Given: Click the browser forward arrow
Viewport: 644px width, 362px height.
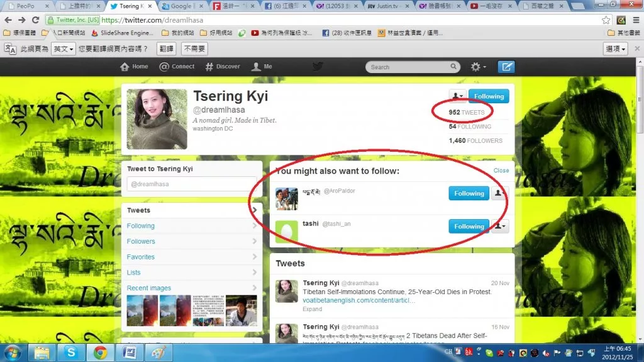Looking at the screenshot, I should coord(22,20).
